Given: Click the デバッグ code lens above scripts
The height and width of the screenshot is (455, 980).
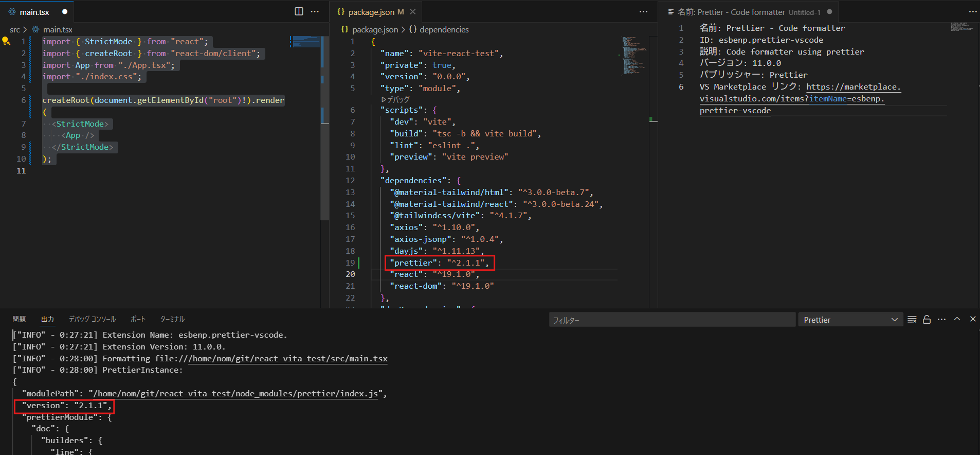Looking at the screenshot, I should point(395,99).
